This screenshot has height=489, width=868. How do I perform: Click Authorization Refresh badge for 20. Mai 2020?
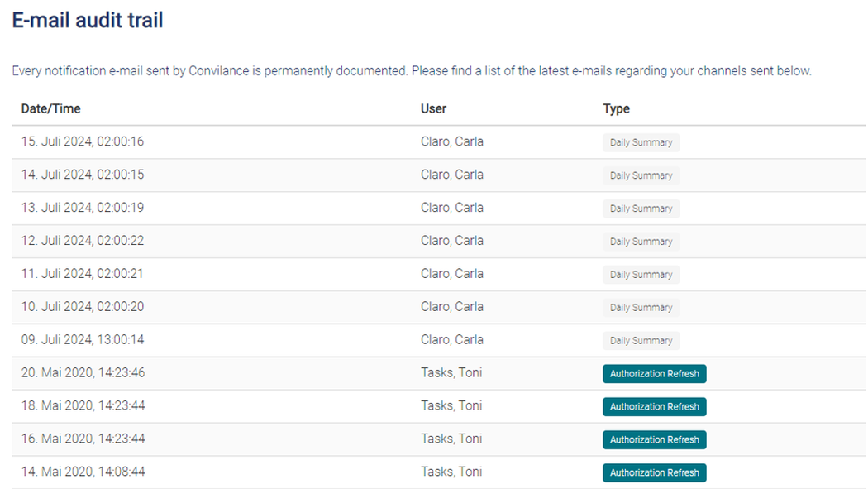coord(655,374)
